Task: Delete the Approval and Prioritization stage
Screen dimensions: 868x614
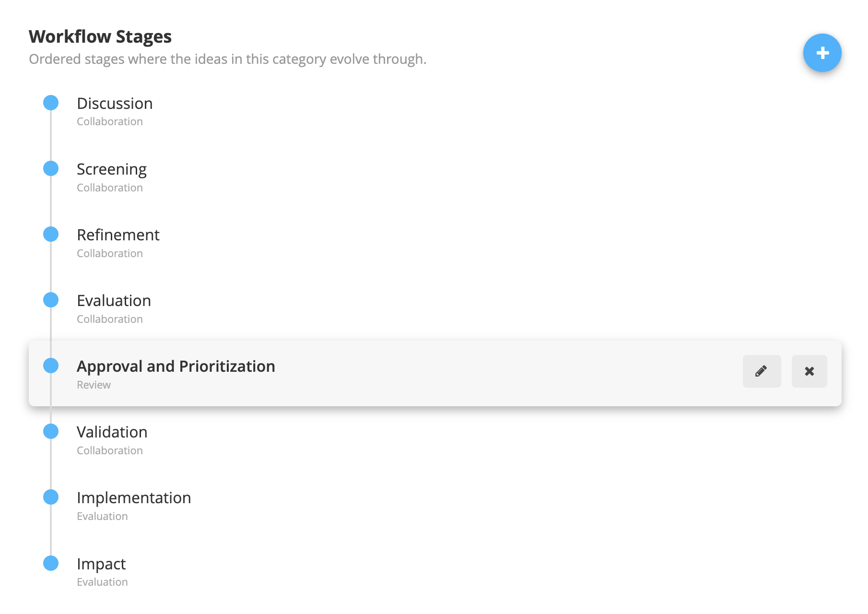Action: 809,371
